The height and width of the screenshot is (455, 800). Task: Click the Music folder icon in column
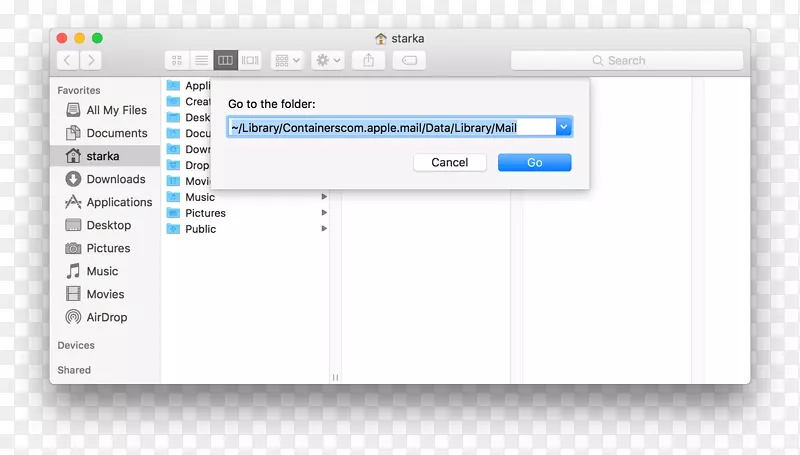[x=173, y=197]
